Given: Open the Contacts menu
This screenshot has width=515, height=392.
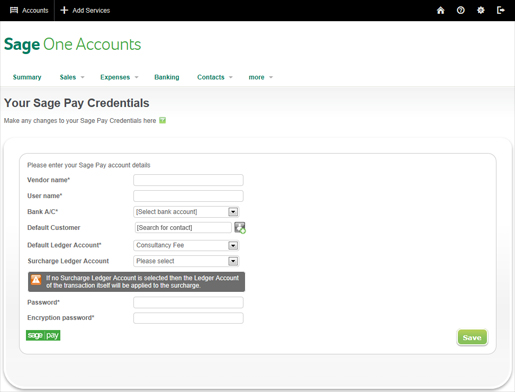Looking at the screenshot, I should click(211, 77).
